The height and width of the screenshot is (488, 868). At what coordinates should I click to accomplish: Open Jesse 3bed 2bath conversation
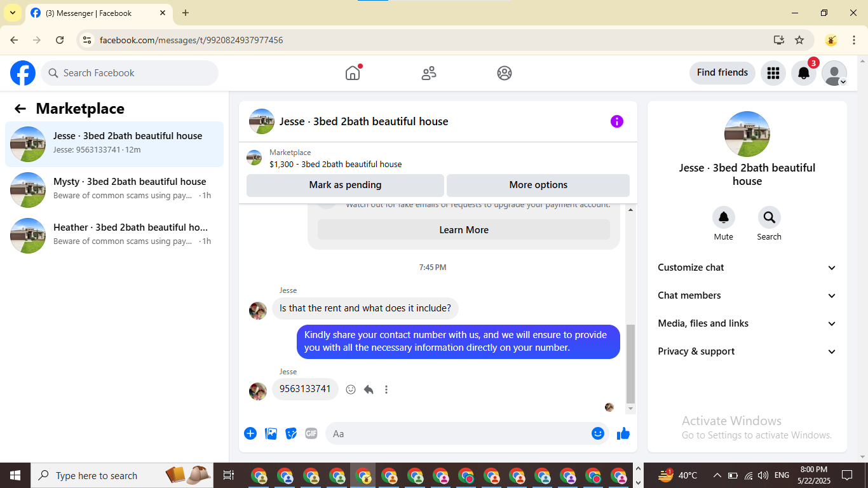pos(114,144)
